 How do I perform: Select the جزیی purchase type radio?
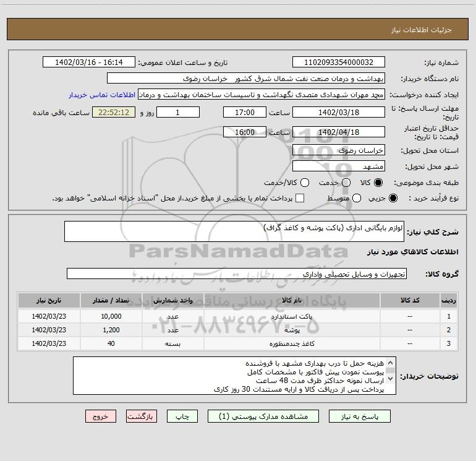pos(393,198)
